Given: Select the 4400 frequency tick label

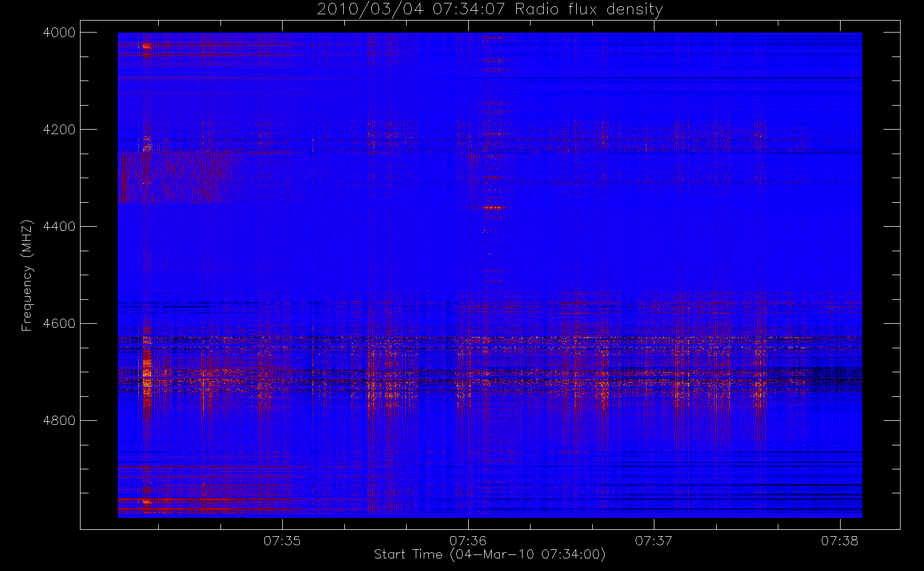Looking at the screenshot, I should [x=59, y=227].
